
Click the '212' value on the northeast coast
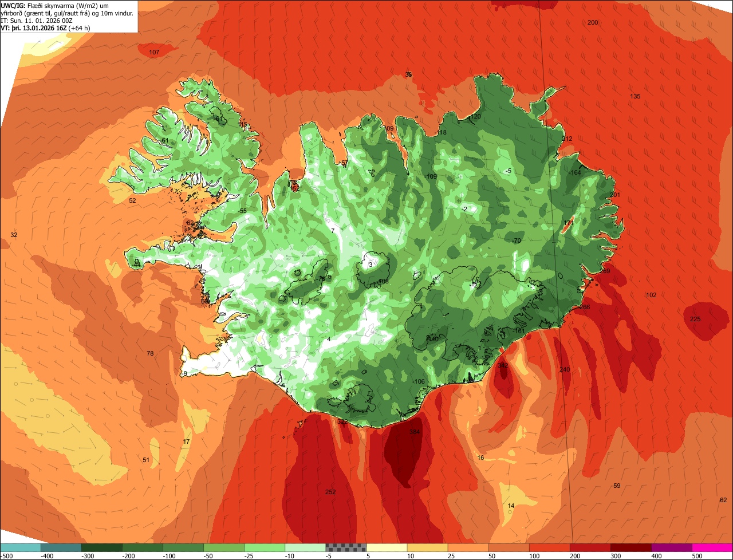pyautogui.click(x=568, y=139)
